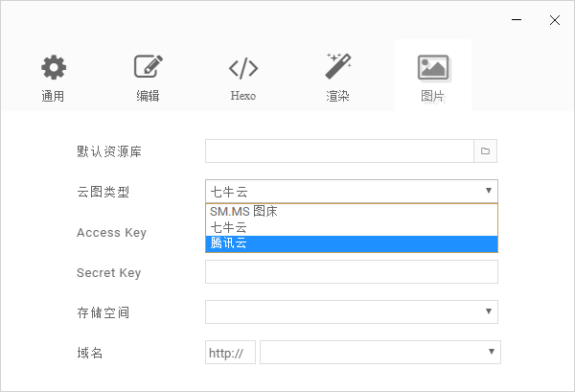Click the Secret Key input field
Viewport: 575px width, 392px height.
351,272
